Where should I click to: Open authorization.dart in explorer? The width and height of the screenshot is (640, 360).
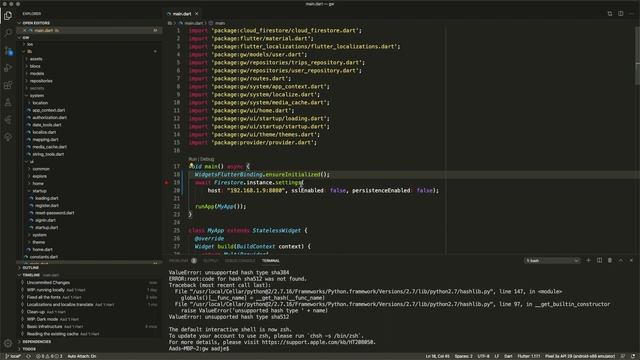tap(49, 118)
